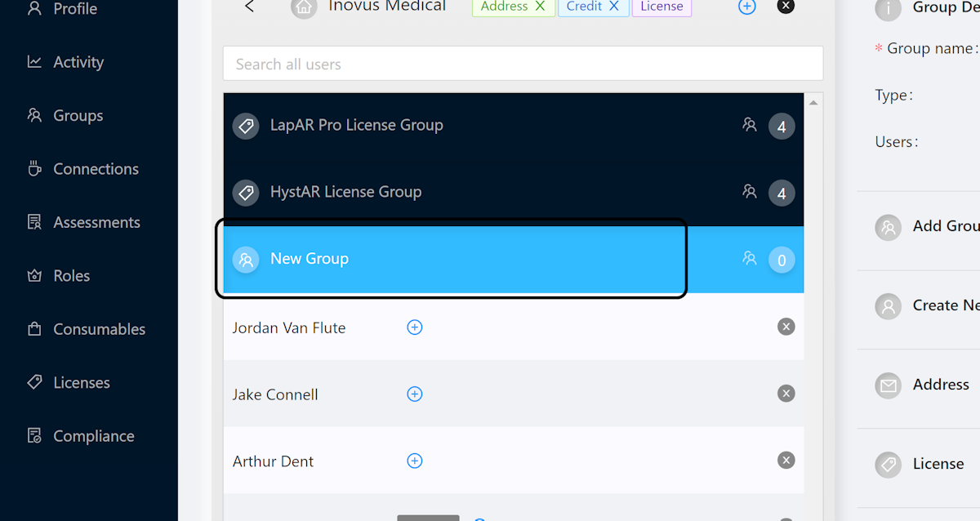
Task: Add Jordan Van Flute with plus icon
Action: pos(415,327)
